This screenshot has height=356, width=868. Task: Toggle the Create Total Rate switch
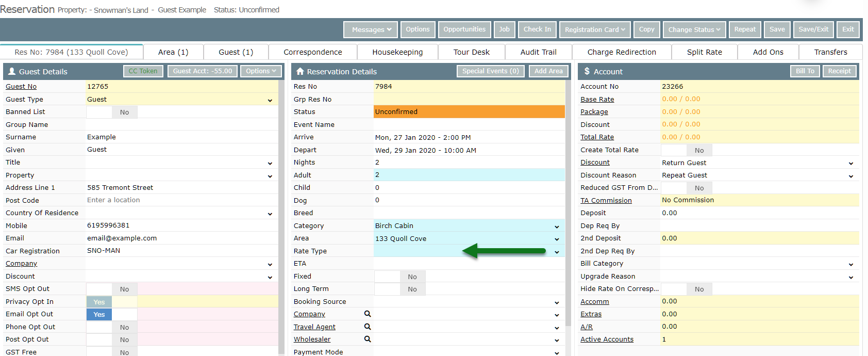click(x=687, y=150)
